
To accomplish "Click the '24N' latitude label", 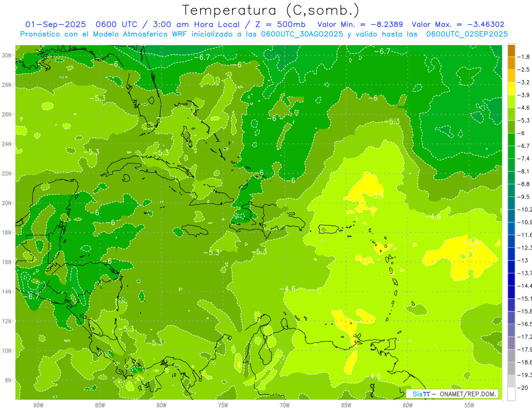I will 7,144.
